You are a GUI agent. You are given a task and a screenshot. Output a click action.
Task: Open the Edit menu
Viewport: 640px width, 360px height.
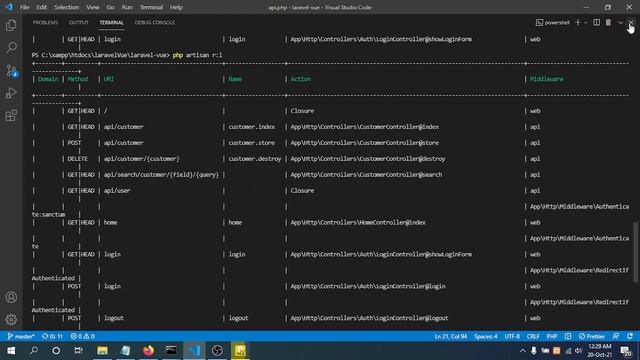coord(42,7)
